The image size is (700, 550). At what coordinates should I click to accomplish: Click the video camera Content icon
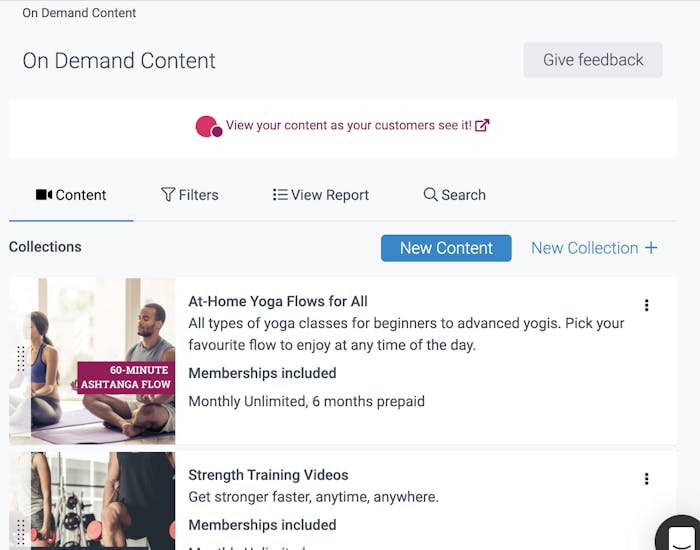43,195
